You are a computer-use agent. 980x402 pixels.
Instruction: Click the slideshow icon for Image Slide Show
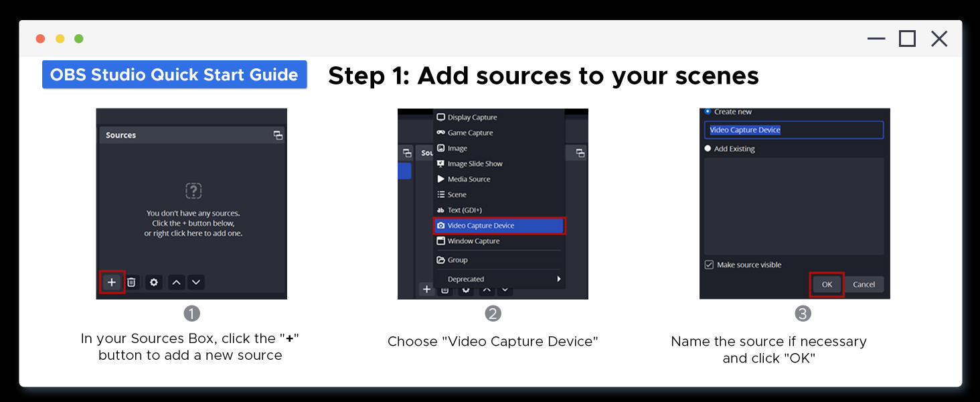point(441,163)
